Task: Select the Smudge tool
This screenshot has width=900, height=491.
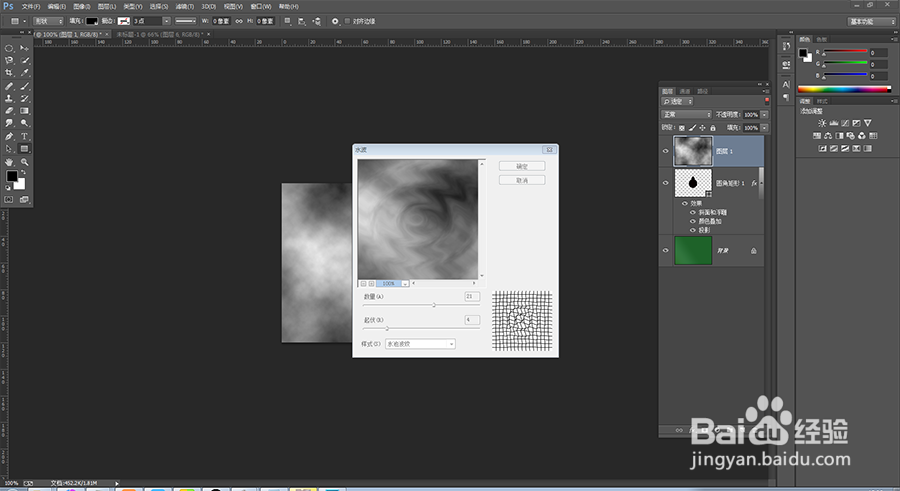Action: (9, 123)
